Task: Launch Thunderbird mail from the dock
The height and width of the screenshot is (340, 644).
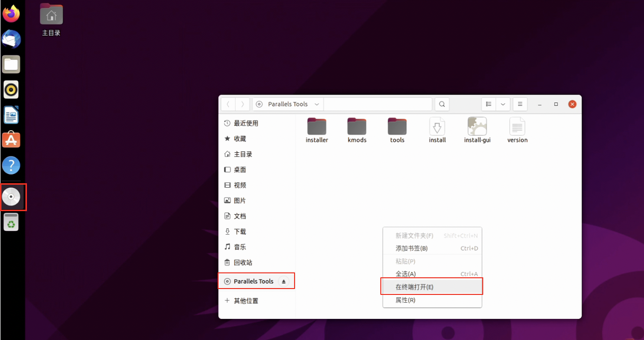Action: click(11, 39)
